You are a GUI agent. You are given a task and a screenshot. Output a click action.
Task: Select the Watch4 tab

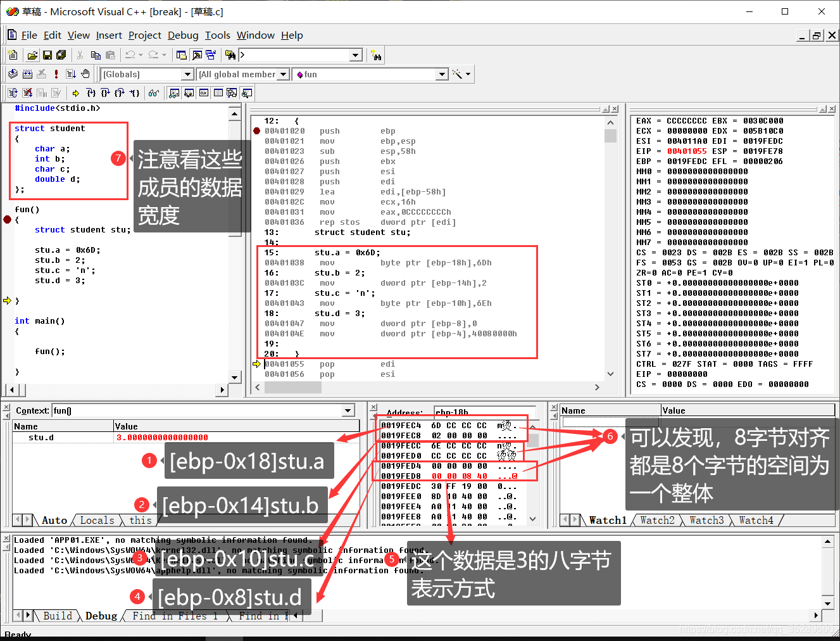coord(756,520)
